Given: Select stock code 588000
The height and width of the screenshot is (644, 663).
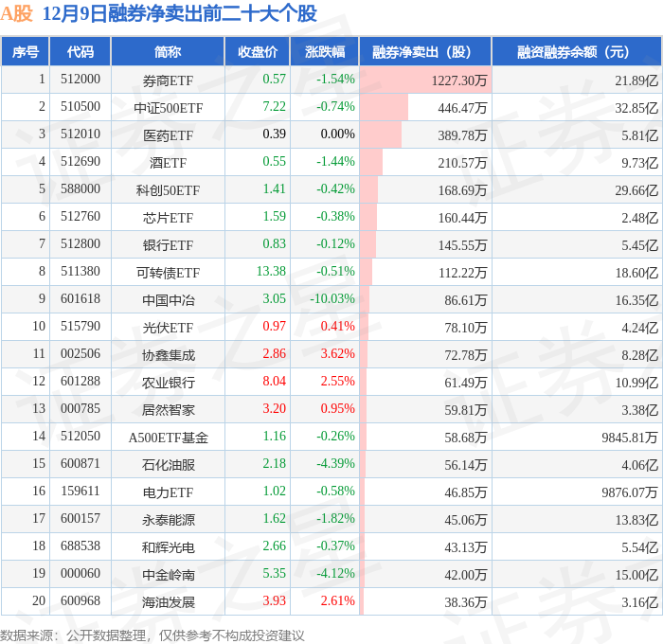Looking at the screenshot, I should [x=81, y=189].
